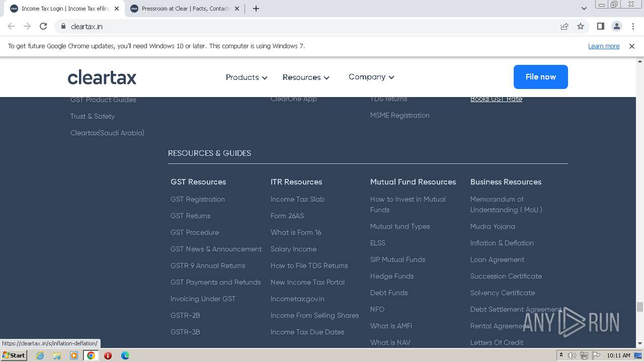Open the media player taskbar icon
The height and width of the screenshot is (362, 644).
point(74,355)
